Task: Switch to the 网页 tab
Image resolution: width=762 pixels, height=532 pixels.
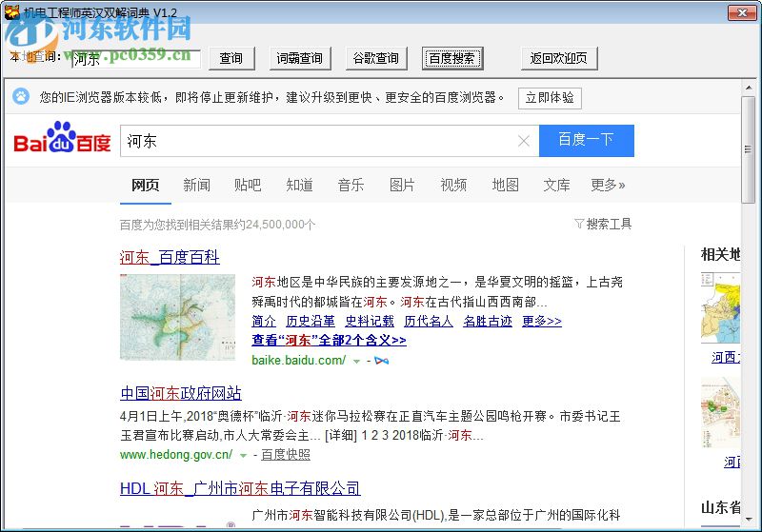Action: click(x=146, y=185)
